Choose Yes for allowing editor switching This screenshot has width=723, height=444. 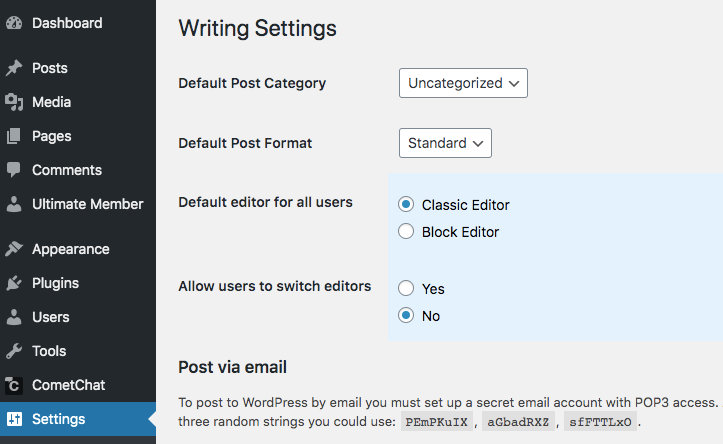(x=406, y=288)
